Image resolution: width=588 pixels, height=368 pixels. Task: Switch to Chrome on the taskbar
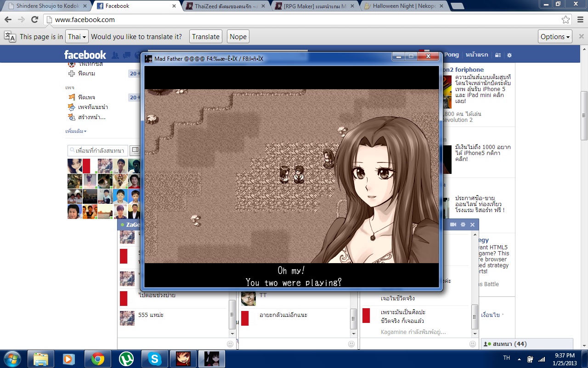(97, 359)
